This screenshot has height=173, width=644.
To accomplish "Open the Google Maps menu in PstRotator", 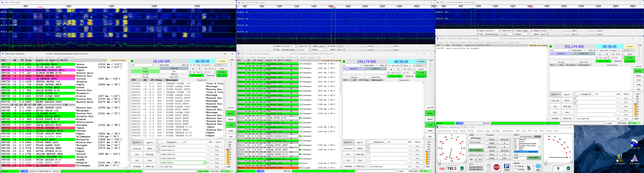I will coord(508,131).
